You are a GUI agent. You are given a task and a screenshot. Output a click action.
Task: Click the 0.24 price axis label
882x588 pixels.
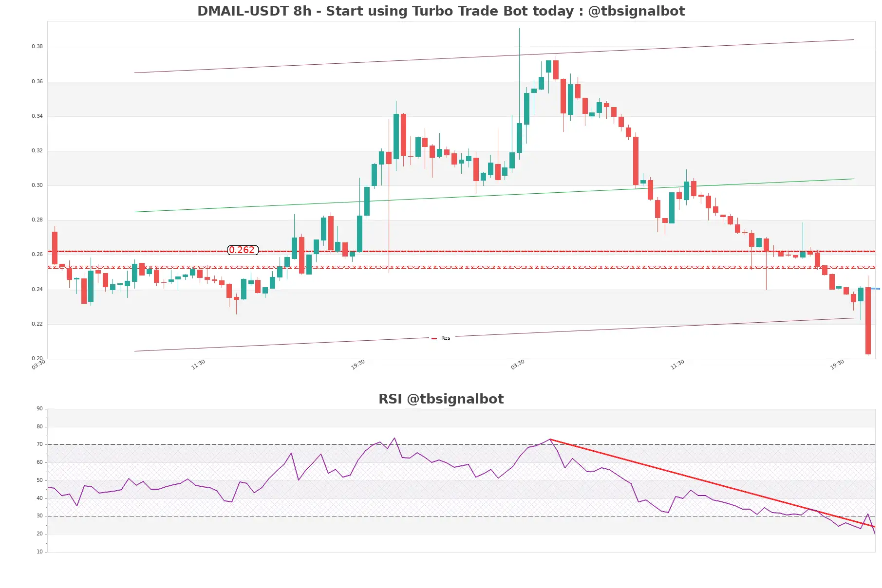tap(37, 290)
